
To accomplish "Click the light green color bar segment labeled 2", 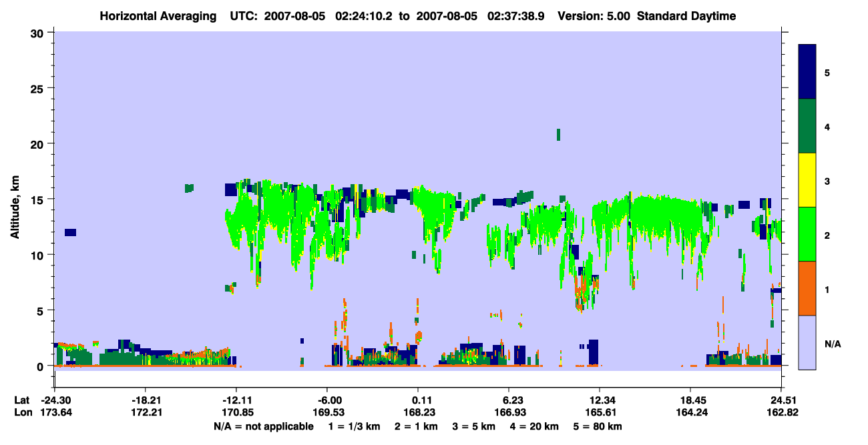I will click(x=807, y=234).
